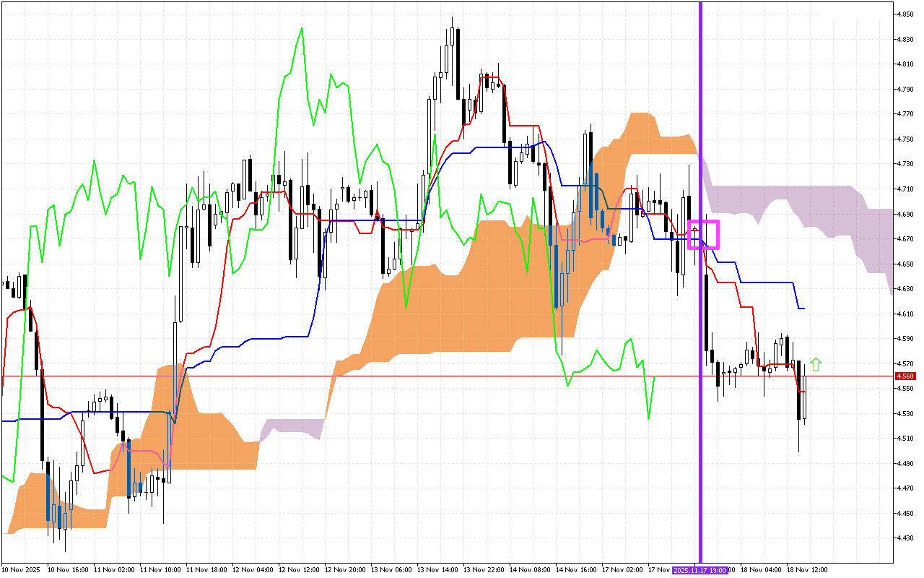Click the 4.430 price axis label

coord(905,538)
